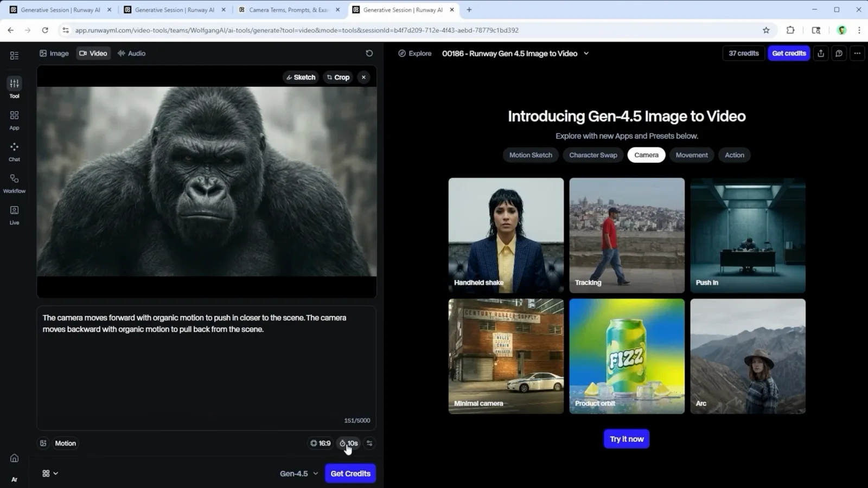
Task: Remove the gorilla image with X
Action: [363, 77]
